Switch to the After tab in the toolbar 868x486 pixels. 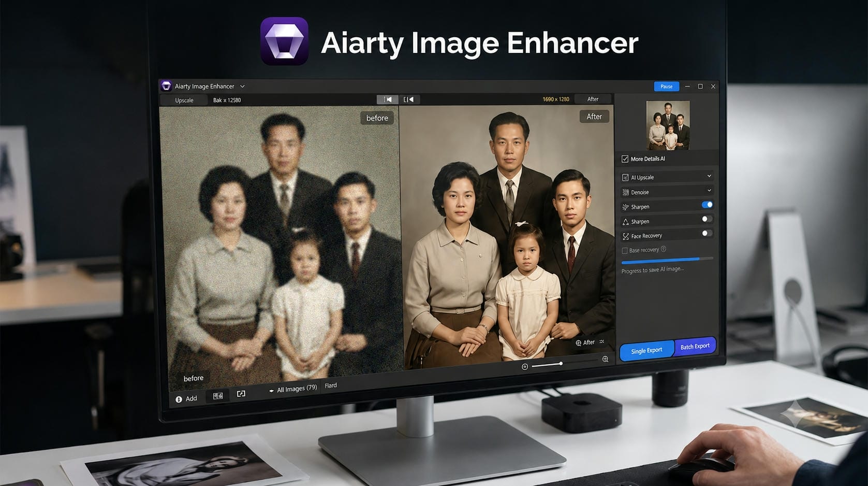(593, 99)
